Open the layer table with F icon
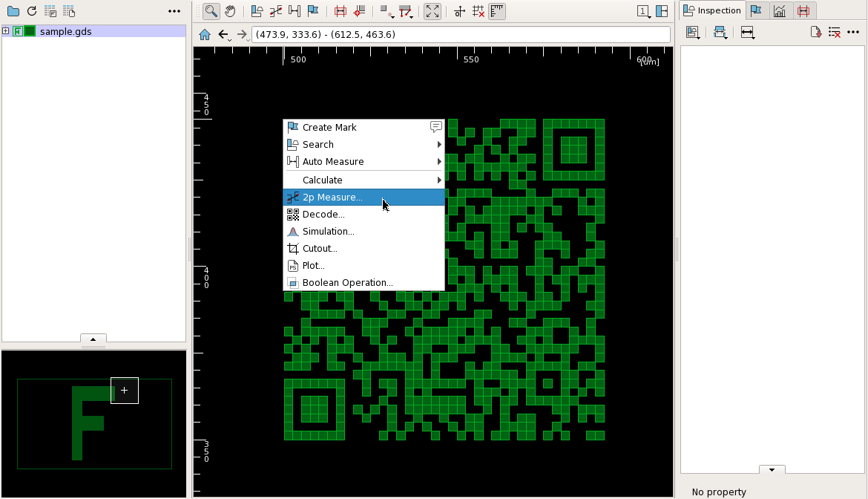The image size is (868, 499). click(50, 11)
